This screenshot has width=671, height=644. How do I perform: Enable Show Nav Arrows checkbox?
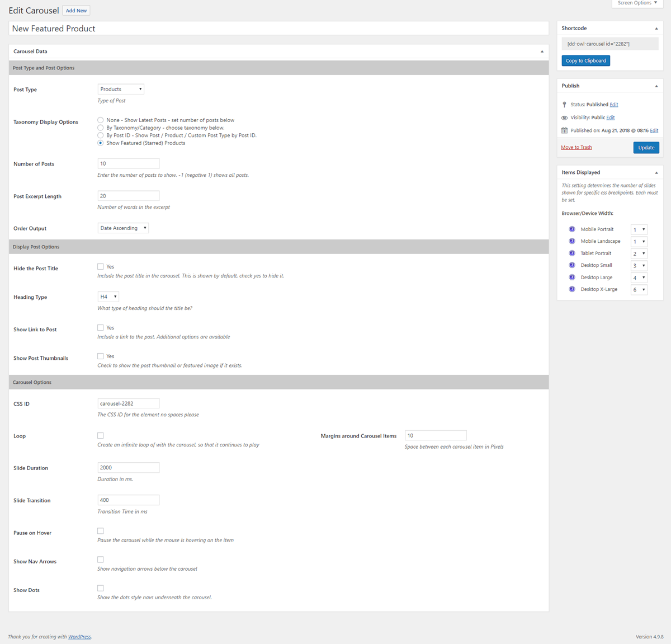(101, 560)
